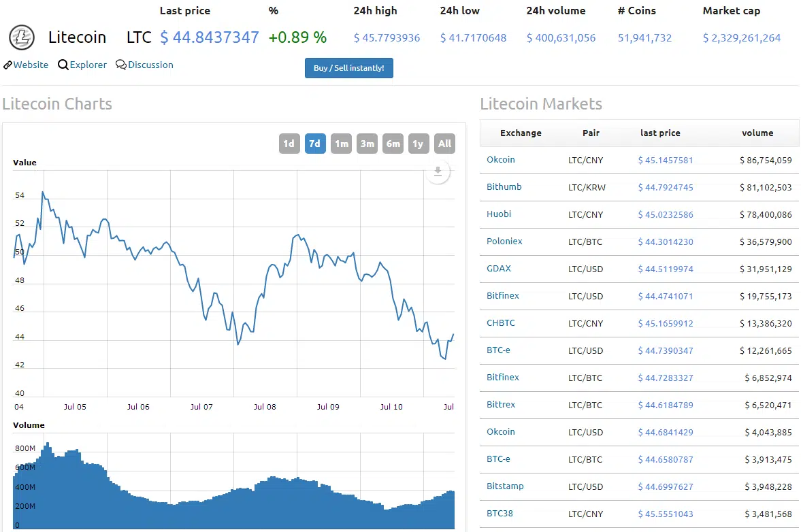Screen dimensions: 801x532
Task: Open the Bithumb exchange link
Action: (504, 187)
